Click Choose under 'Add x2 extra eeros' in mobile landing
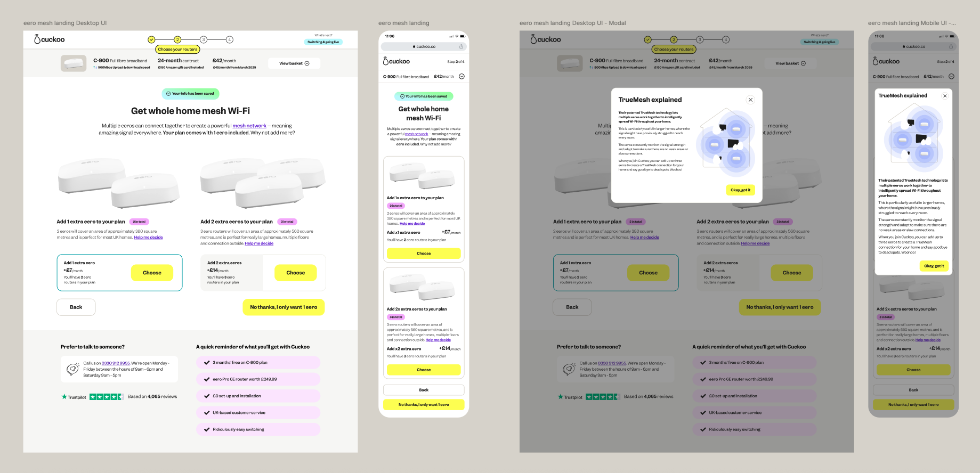 [424, 370]
